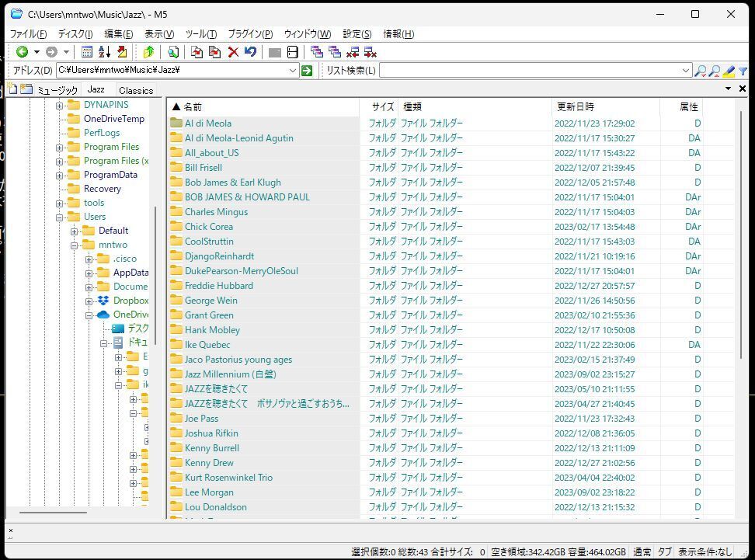Open the Forward history dropdown arrow

[x=67, y=52]
